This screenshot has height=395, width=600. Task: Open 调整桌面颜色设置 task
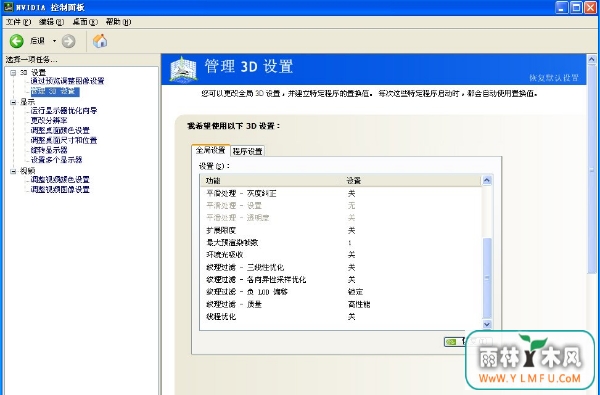tap(60, 130)
